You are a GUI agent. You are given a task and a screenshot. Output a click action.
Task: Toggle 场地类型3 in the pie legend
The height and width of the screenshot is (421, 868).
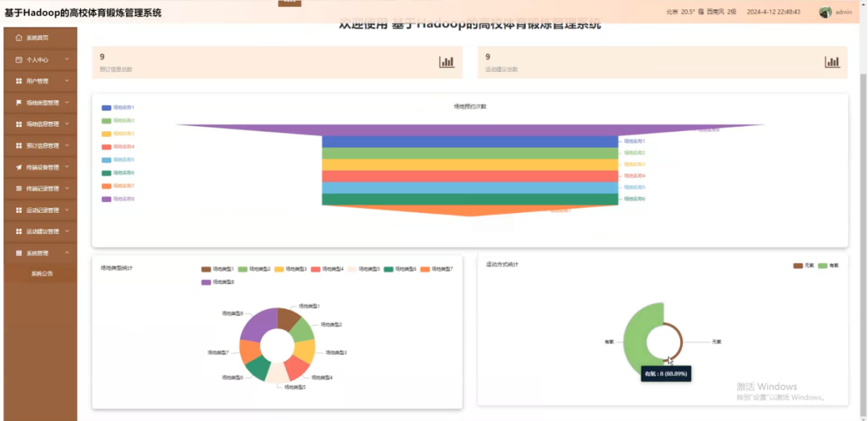point(291,269)
